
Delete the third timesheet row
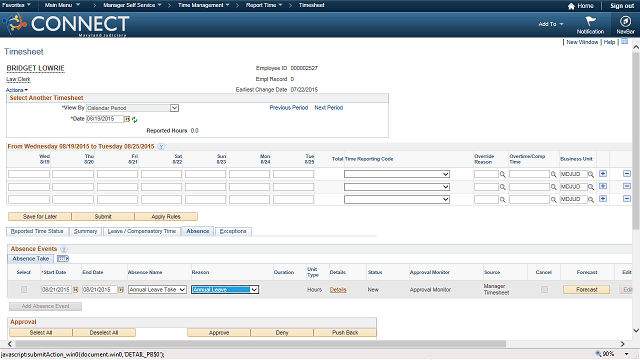click(x=627, y=199)
